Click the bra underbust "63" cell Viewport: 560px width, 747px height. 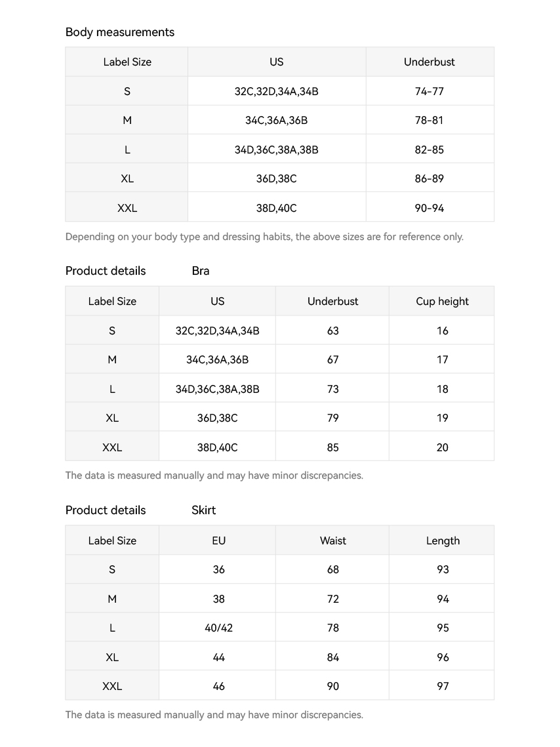(x=332, y=331)
